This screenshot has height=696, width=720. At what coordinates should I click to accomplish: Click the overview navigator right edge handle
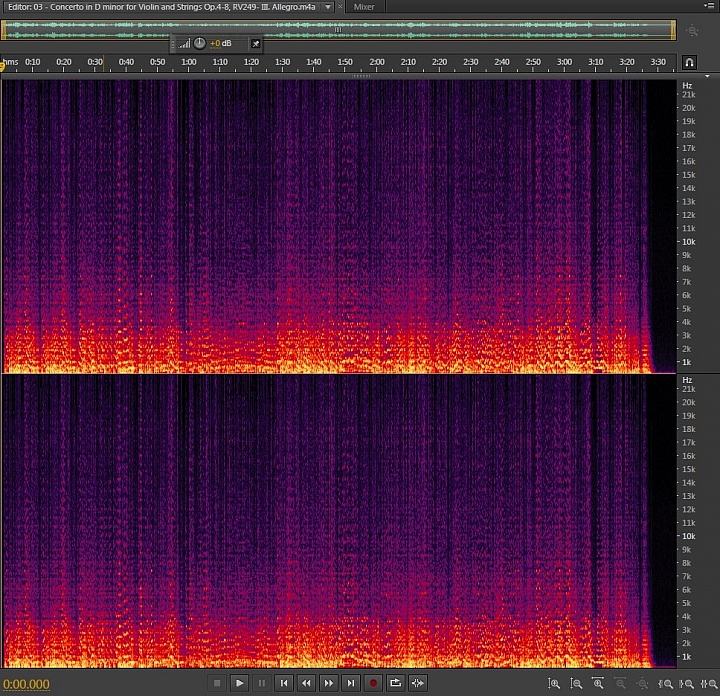pyautogui.click(x=674, y=30)
